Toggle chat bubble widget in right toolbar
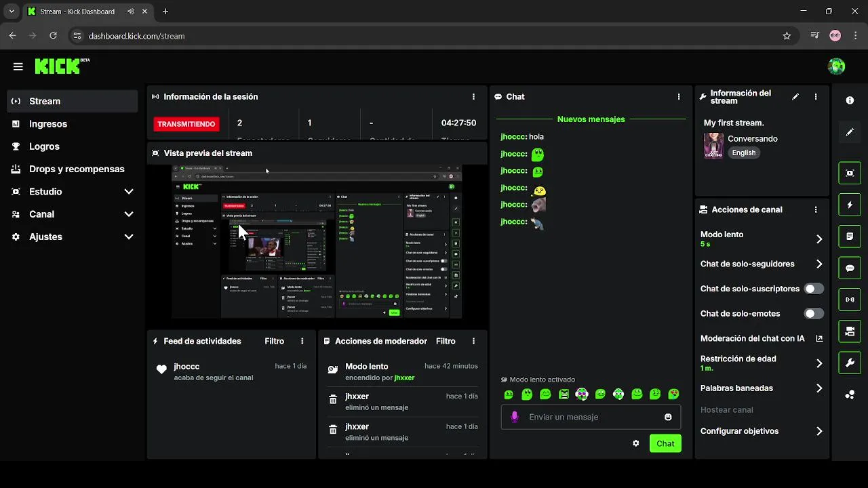The height and width of the screenshot is (488, 868). 850,268
